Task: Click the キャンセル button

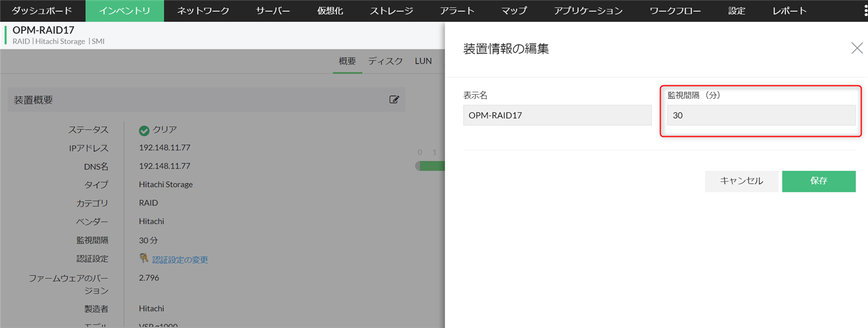Action: (x=741, y=181)
